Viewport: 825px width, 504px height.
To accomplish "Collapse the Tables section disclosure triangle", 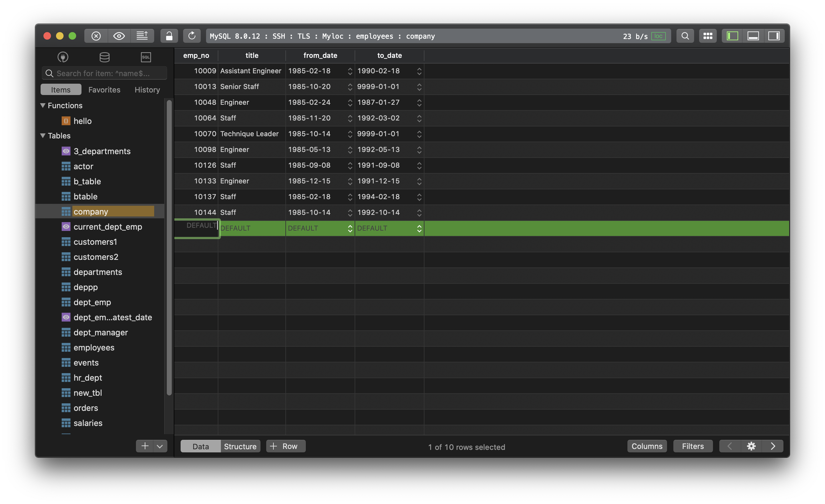I will coord(43,136).
